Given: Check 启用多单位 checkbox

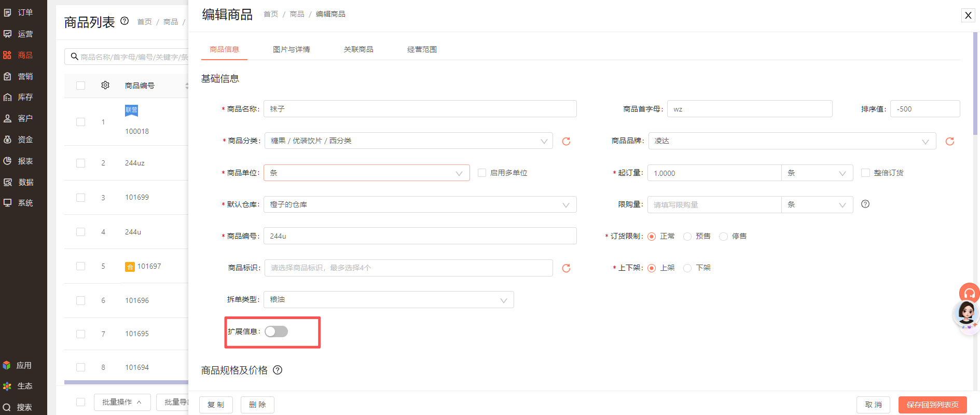Looking at the screenshot, I should pos(482,173).
